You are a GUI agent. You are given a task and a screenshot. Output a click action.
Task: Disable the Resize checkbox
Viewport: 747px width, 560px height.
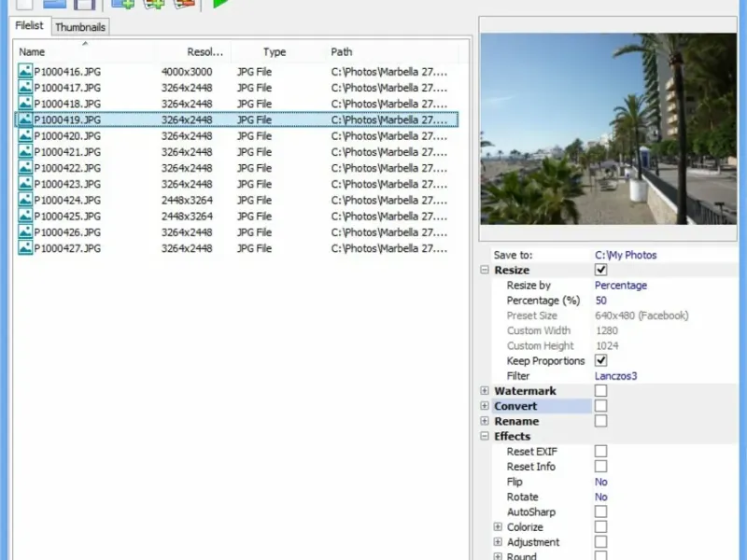coord(600,270)
